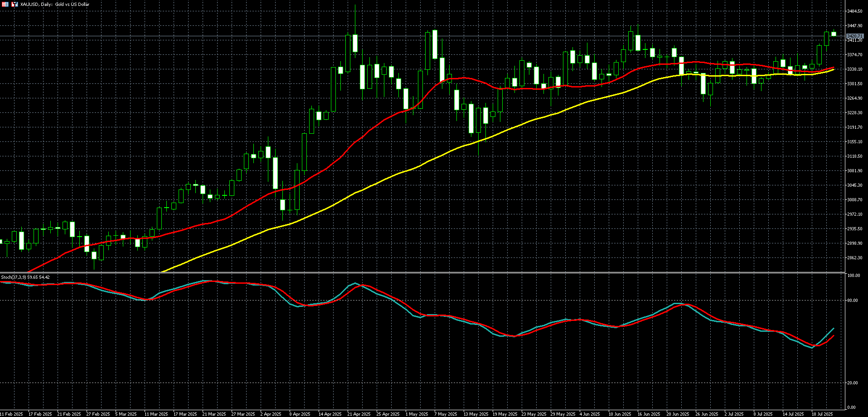Click the 3118.50 price scale label
Image resolution: width=868 pixels, height=417 pixels.
coord(854,156)
